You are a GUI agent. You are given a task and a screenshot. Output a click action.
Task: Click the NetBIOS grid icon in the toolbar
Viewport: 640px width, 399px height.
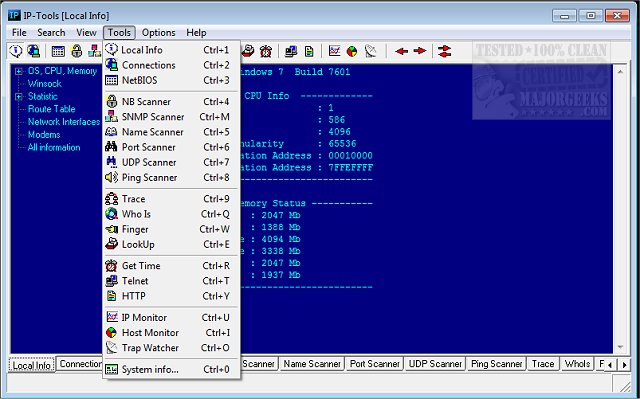coord(58,51)
